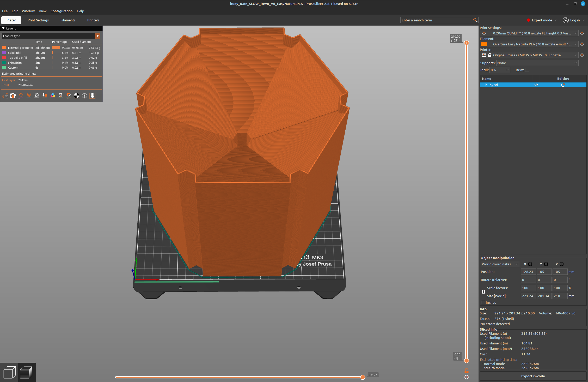Viewport: 588px width, 382px height.
Task: Edit print settings preset cog icon
Action: tap(582, 33)
